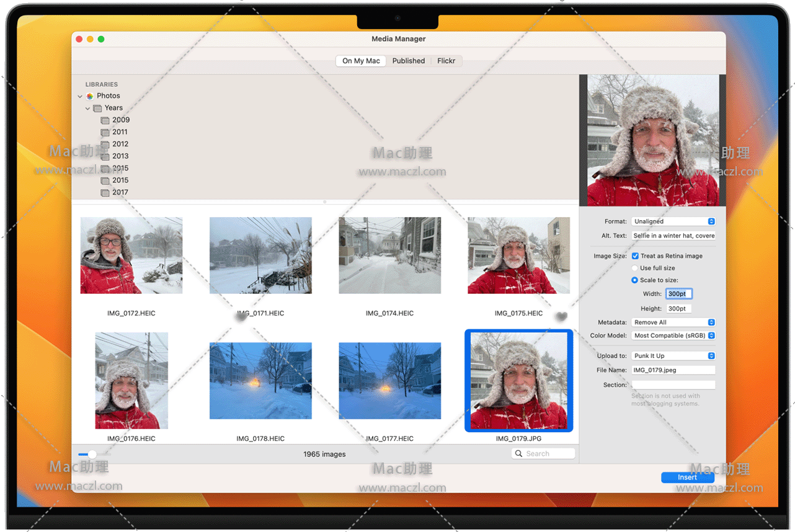
Task: Open the Metadata Remove All dropdown
Action: coord(673,322)
